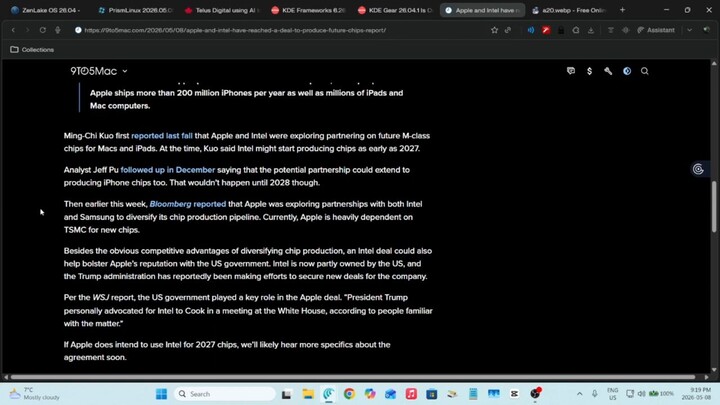Click the 9to5Mac logo
This screenshot has width=720, height=405.
[94, 71]
